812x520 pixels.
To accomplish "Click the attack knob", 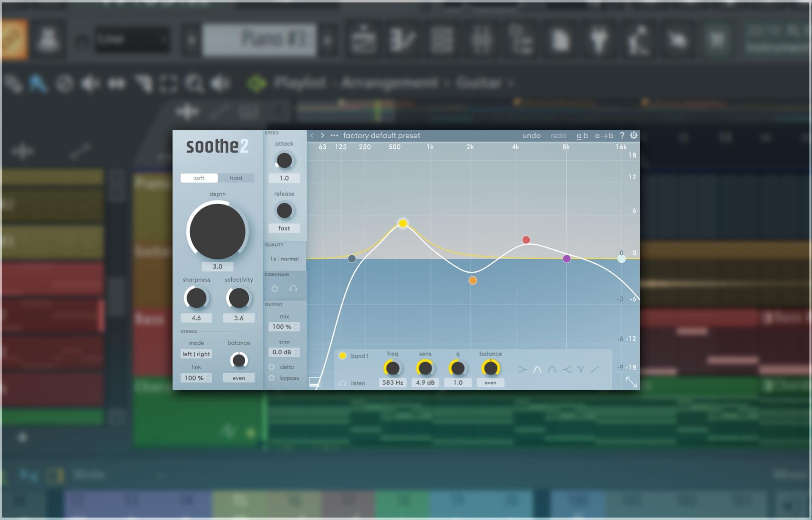I will (284, 161).
